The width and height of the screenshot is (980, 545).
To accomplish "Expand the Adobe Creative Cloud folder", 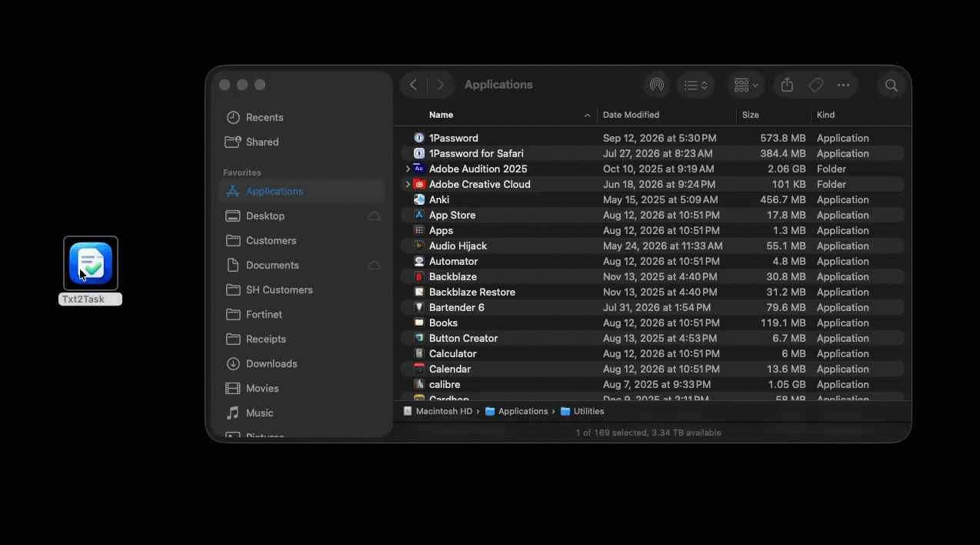I will pos(408,184).
